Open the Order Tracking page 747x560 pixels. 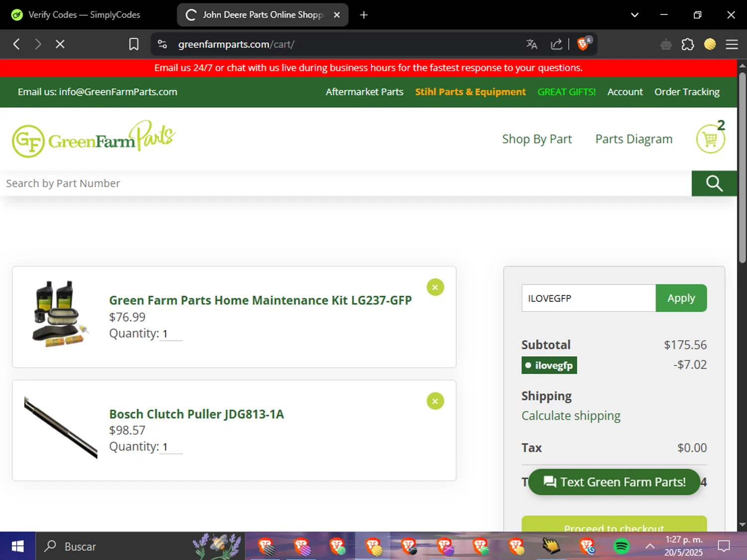(687, 92)
